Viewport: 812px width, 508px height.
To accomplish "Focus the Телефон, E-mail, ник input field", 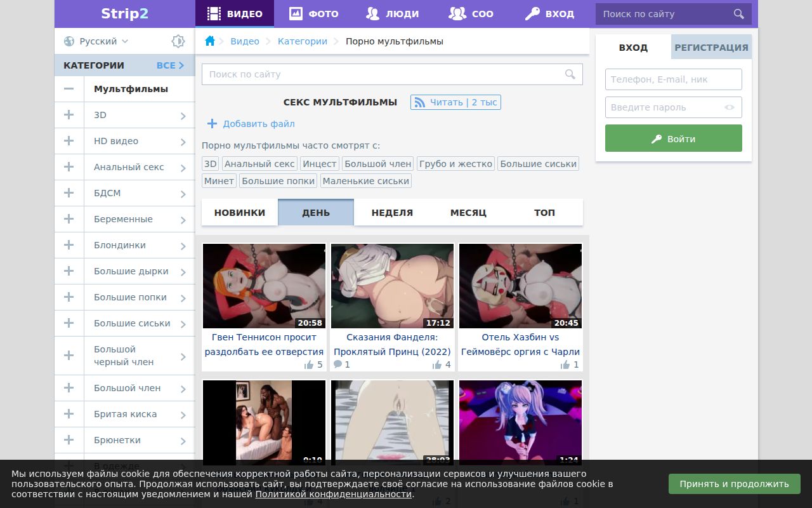I will [x=674, y=79].
